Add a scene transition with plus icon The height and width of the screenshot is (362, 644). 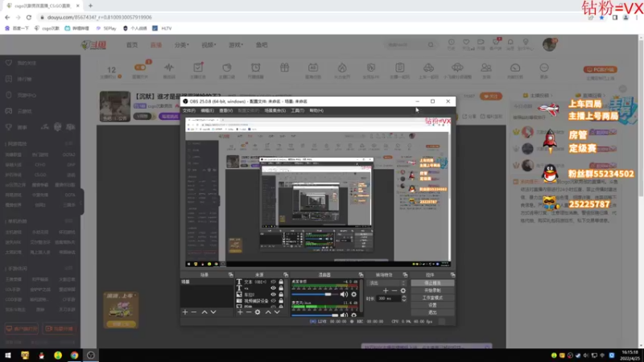(386, 290)
